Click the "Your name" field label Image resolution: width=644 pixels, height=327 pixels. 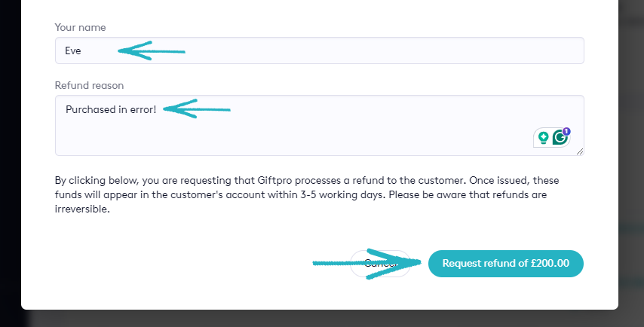80,27
